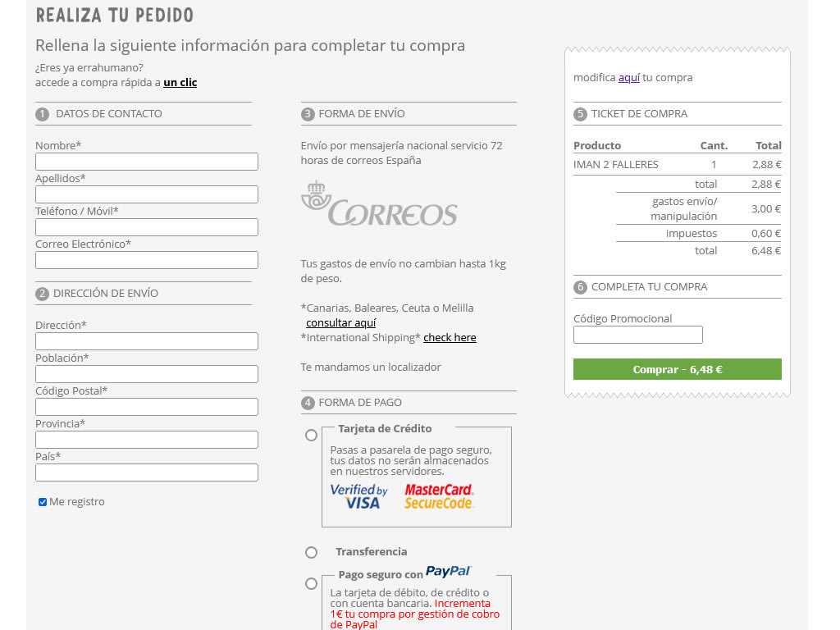Uncheck the Me registro checkbox
This screenshot has width=840, height=630.
[x=43, y=502]
